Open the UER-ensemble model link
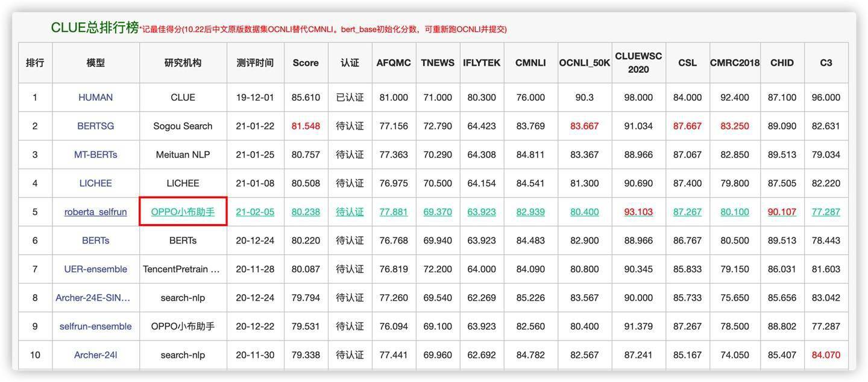 (95, 268)
